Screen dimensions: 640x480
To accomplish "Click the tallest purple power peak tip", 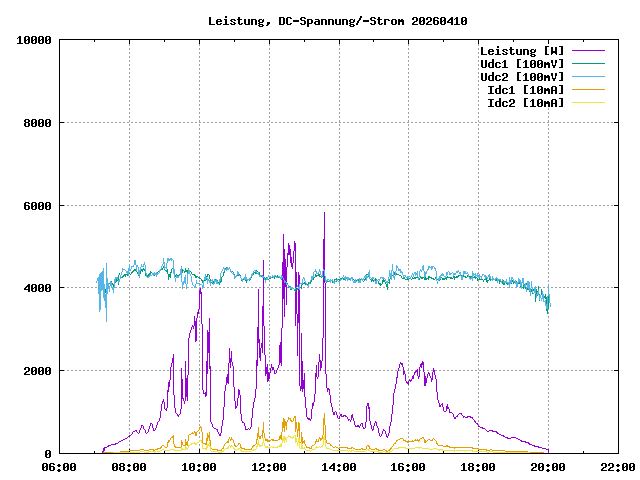I will (324, 213).
